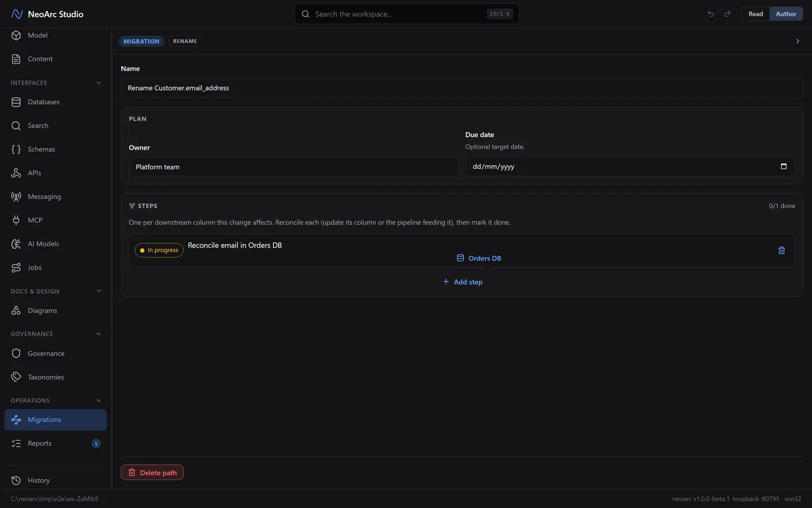812x508 pixels.
Task: Click the Add step link
Action: coord(462,282)
